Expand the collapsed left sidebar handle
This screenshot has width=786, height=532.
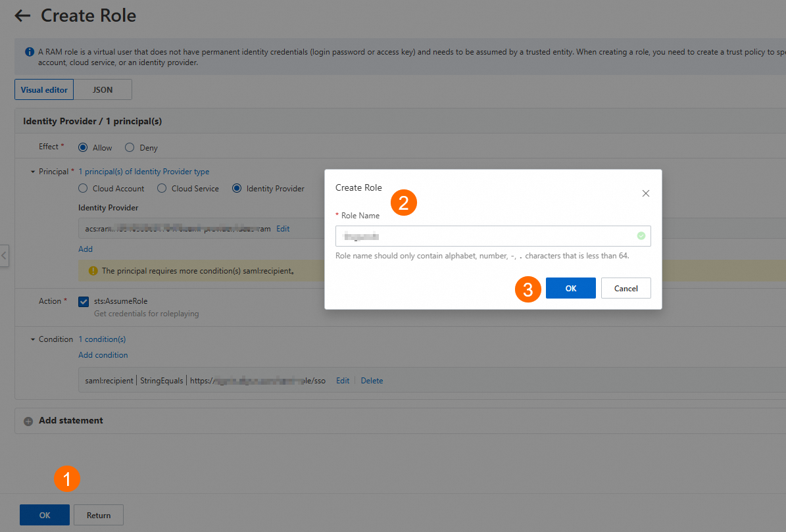[x=4, y=256]
